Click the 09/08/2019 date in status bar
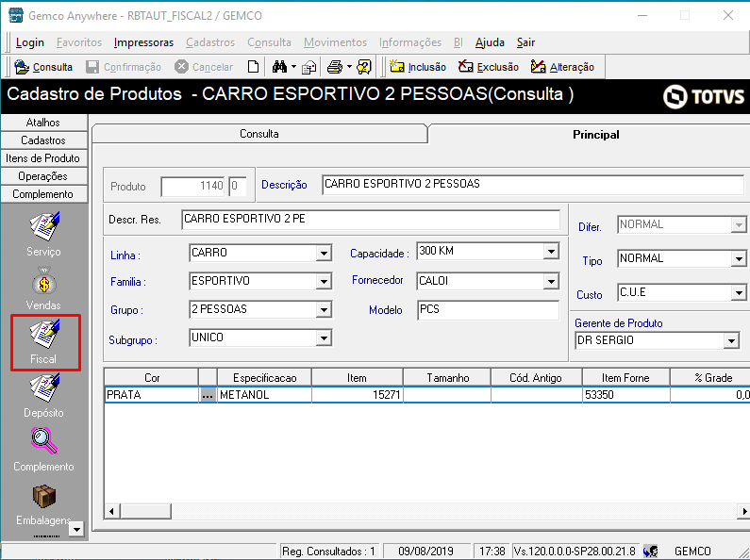Screen dimensions: 750x560 [x=425, y=551]
